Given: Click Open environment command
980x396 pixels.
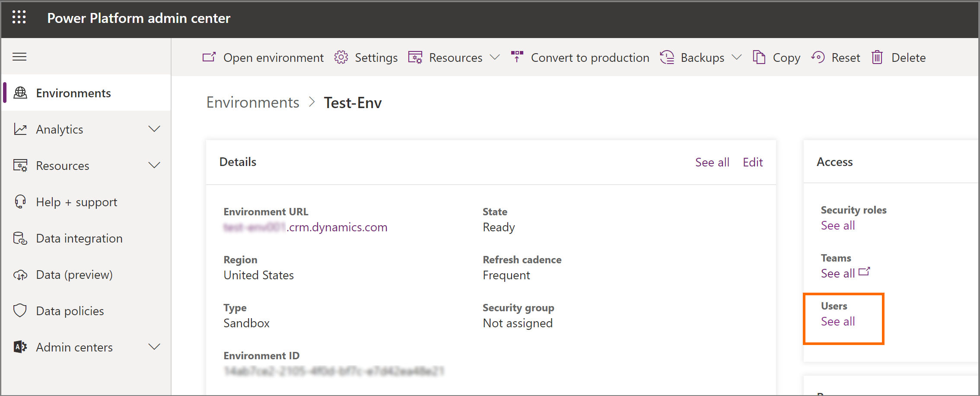Looking at the screenshot, I should click(263, 57).
